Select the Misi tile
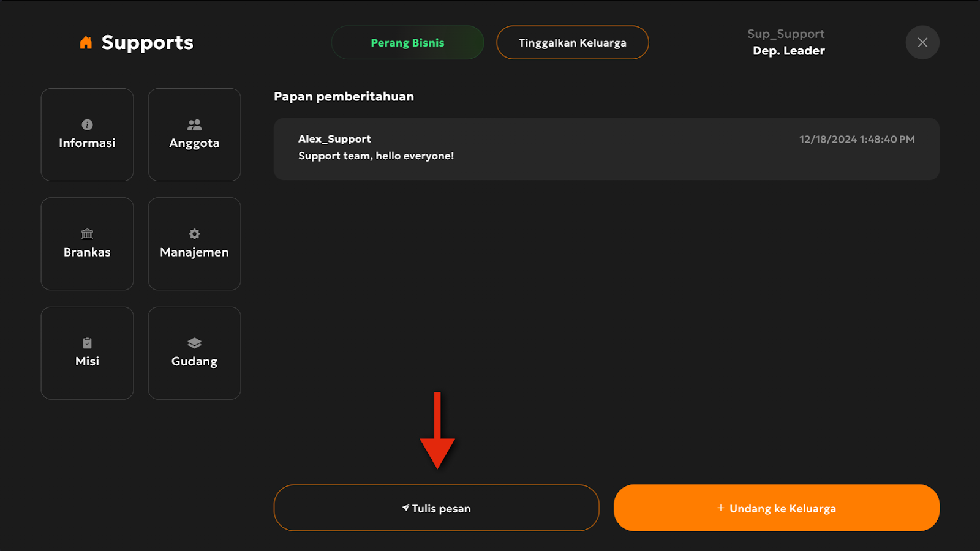 click(87, 353)
